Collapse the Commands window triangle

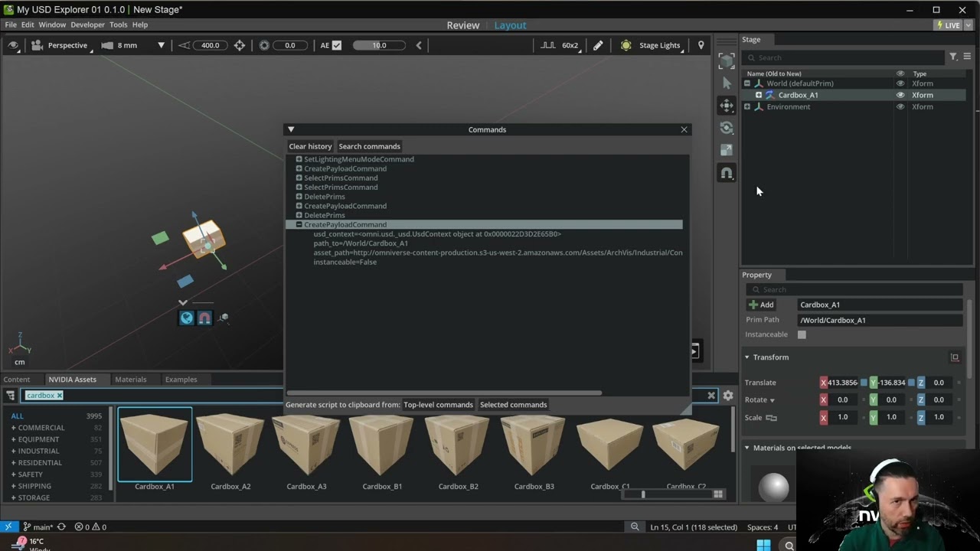coord(291,129)
